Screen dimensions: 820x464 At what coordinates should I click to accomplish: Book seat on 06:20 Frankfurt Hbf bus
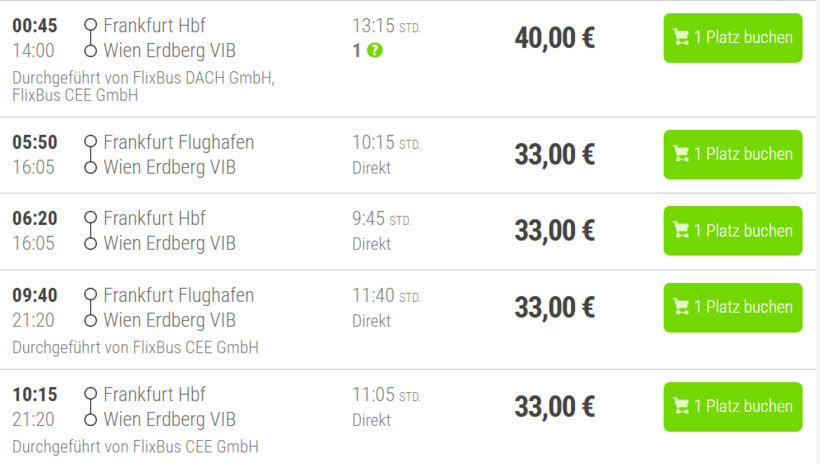(x=733, y=231)
